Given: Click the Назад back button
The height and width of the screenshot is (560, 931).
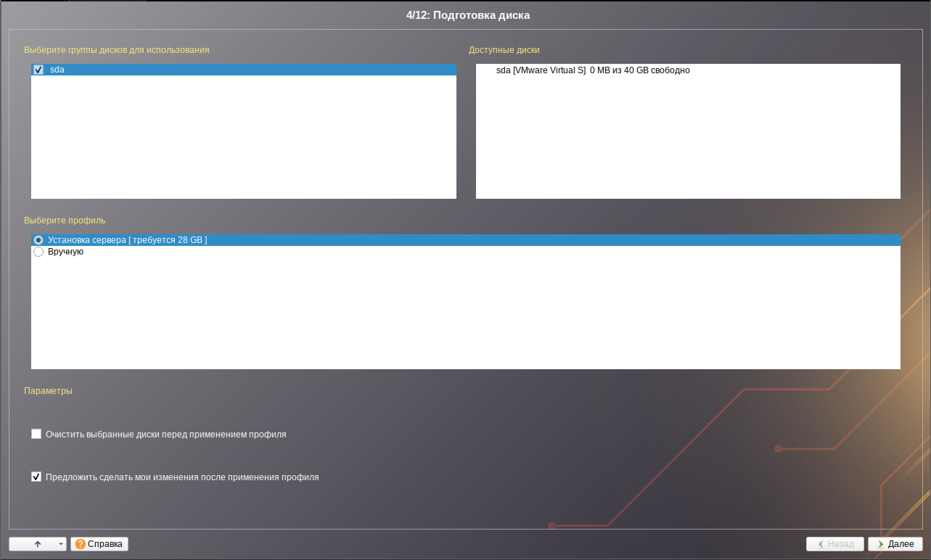Looking at the screenshot, I should click(834, 543).
